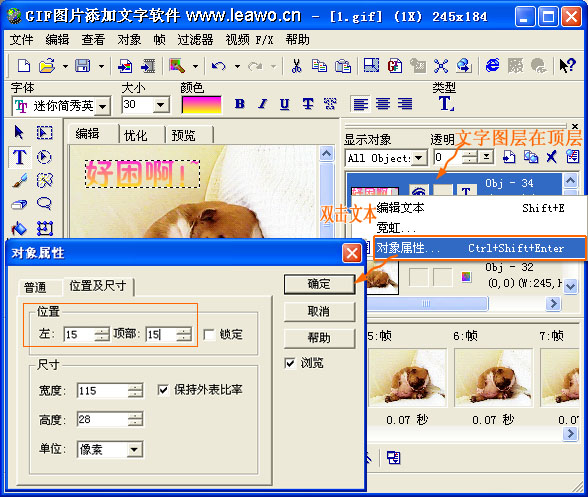Toggle the 浏览 preview checkbox
Image resolution: width=588 pixels, height=497 pixels.
[x=290, y=363]
